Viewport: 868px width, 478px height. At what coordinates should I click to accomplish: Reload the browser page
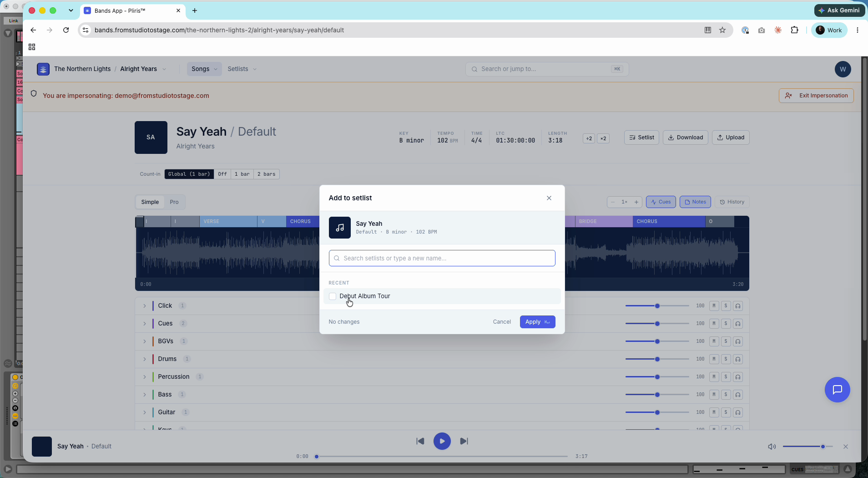[x=66, y=30]
